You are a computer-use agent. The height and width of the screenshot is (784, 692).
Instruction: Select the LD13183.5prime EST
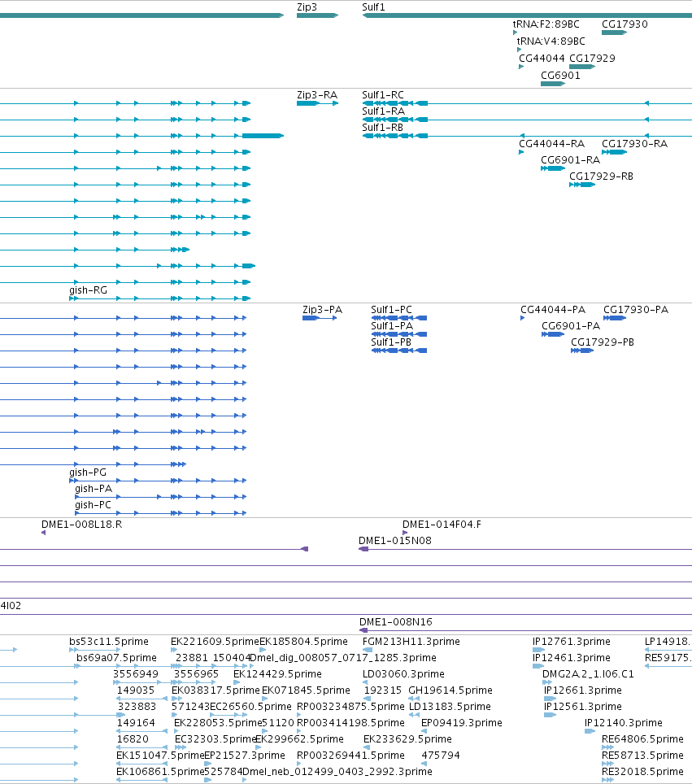(x=414, y=715)
